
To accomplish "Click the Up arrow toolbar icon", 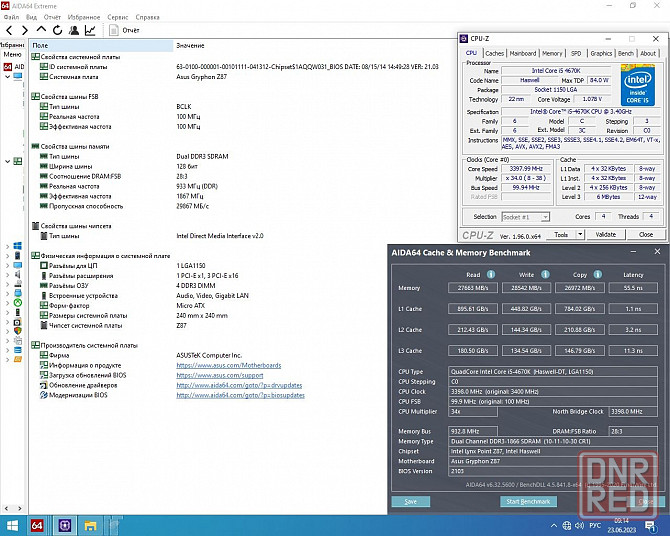I will point(40,31).
